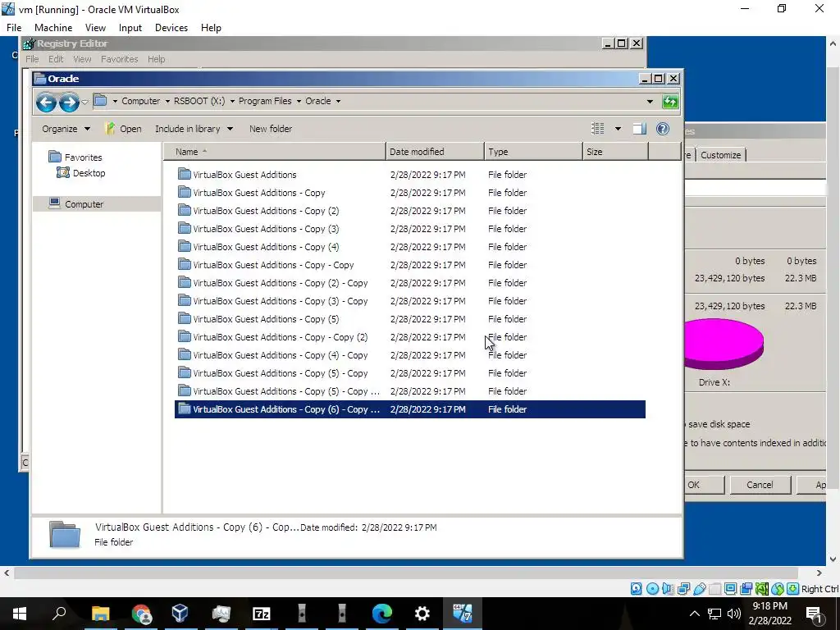
Task: Open Chrome from the taskbar
Action: tap(141, 614)
